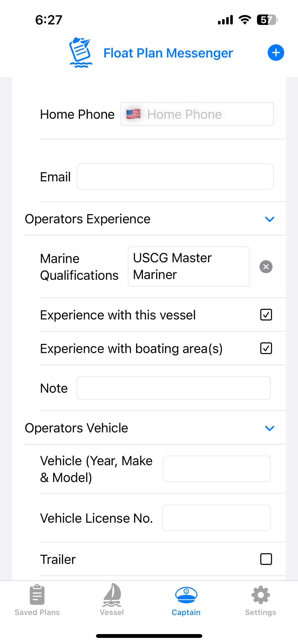298x644 pixels.
Task: Tap the Vehicle License No. field
Action: pos(216,518)
